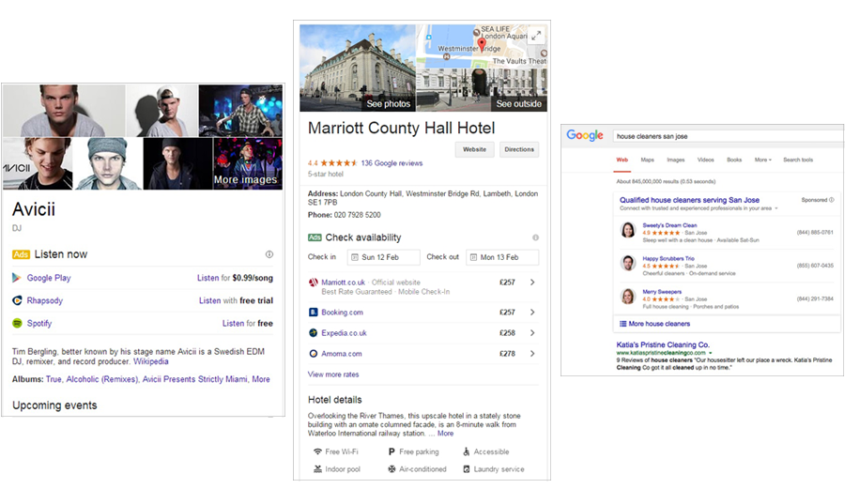Open Merry Sweepers listing

(662, 292)
